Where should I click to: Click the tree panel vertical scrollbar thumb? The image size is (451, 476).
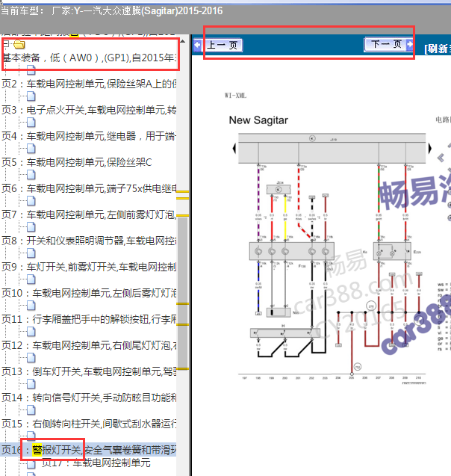coord(182,293)
